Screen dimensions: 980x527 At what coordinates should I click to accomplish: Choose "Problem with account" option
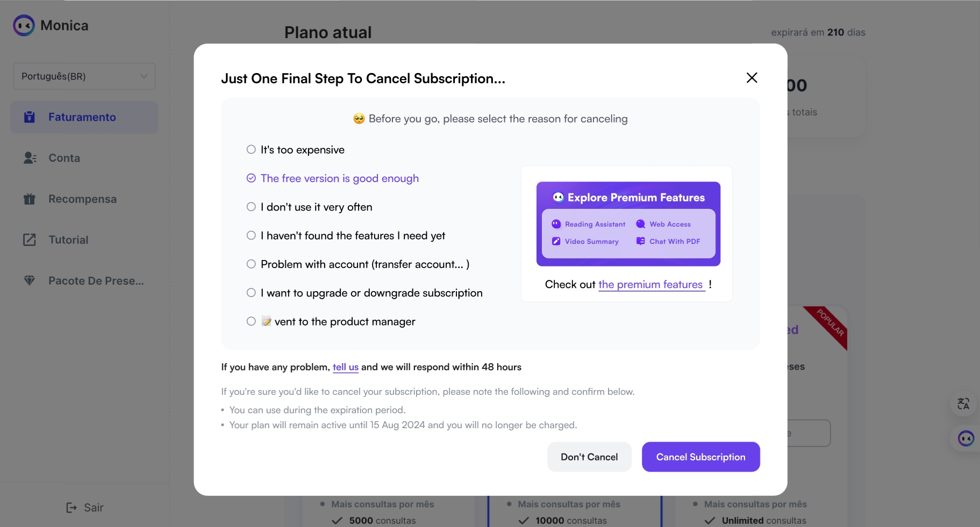[358, 264]
